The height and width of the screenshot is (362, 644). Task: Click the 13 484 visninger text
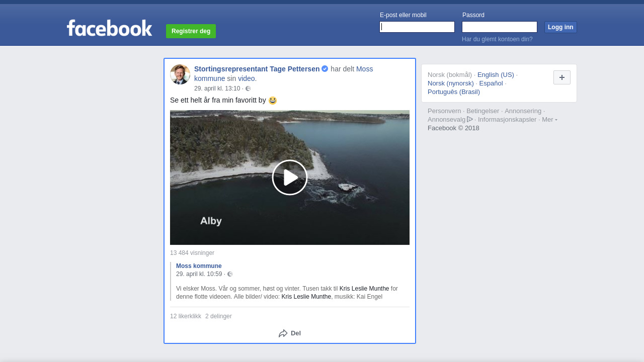[x=192, y=253]
